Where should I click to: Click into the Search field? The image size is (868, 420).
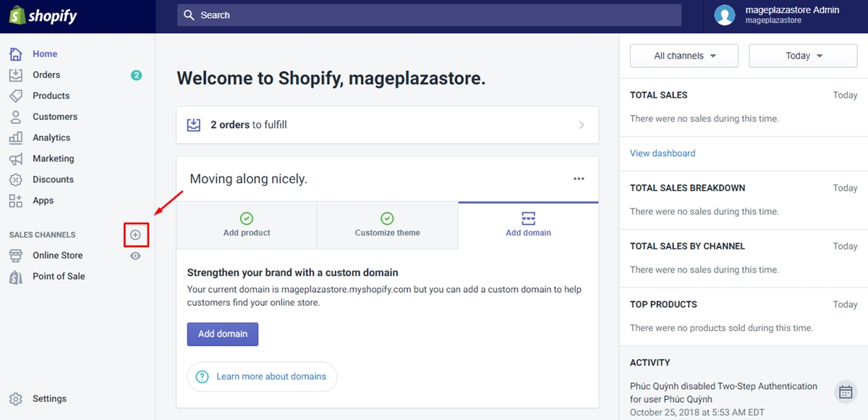[429, 15]
